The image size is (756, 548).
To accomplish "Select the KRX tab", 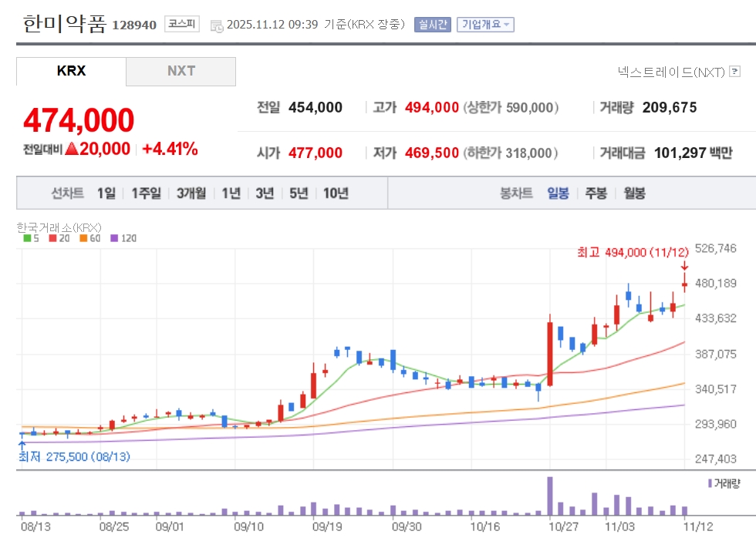I will (71, 71).
